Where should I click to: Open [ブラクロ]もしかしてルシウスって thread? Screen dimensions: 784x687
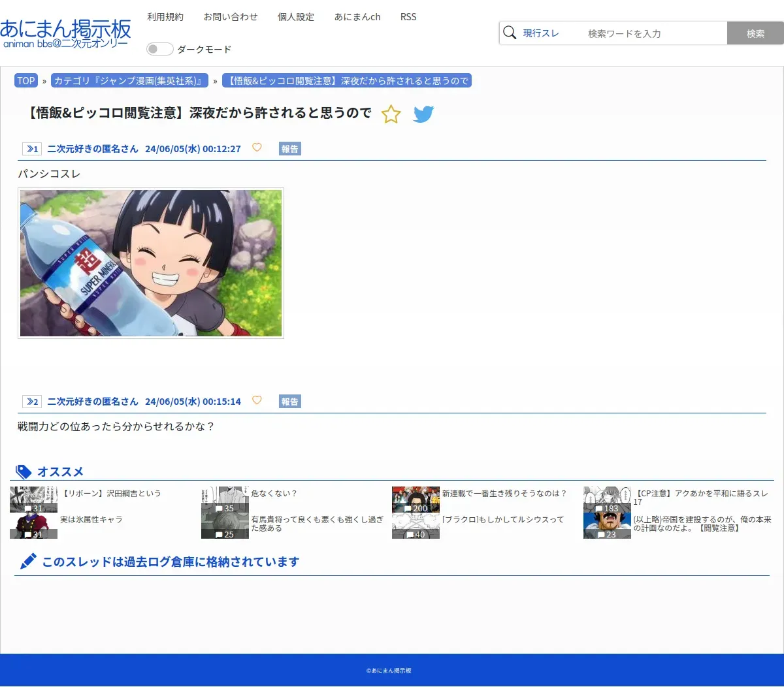[x=503, y=520]
